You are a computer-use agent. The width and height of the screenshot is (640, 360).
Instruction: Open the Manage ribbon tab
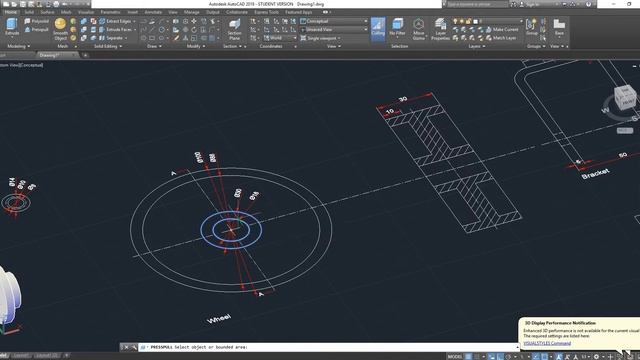191,12
